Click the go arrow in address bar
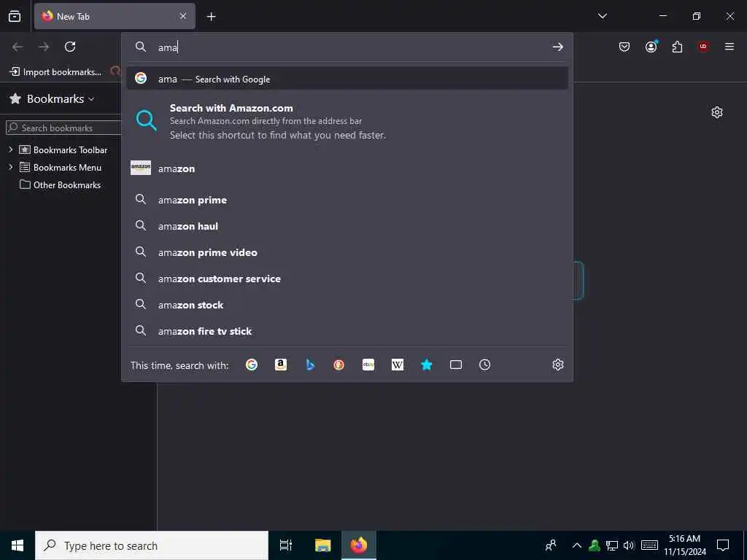Viewport: 747px width, 560px height. pos(557,47)
